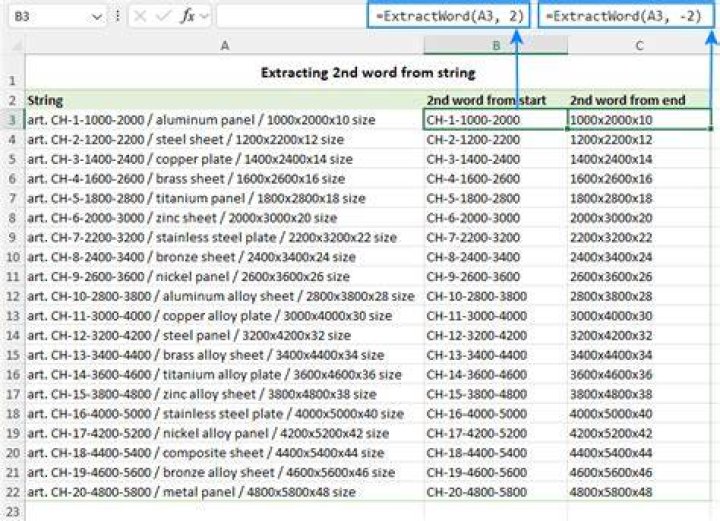Click the steel panel string in row 14
This screenshot has width=720, height=521.
click(x=224, y=336)
